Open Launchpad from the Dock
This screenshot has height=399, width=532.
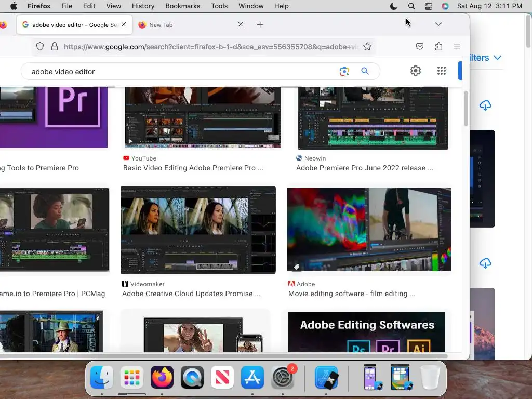tap(132, 377)
